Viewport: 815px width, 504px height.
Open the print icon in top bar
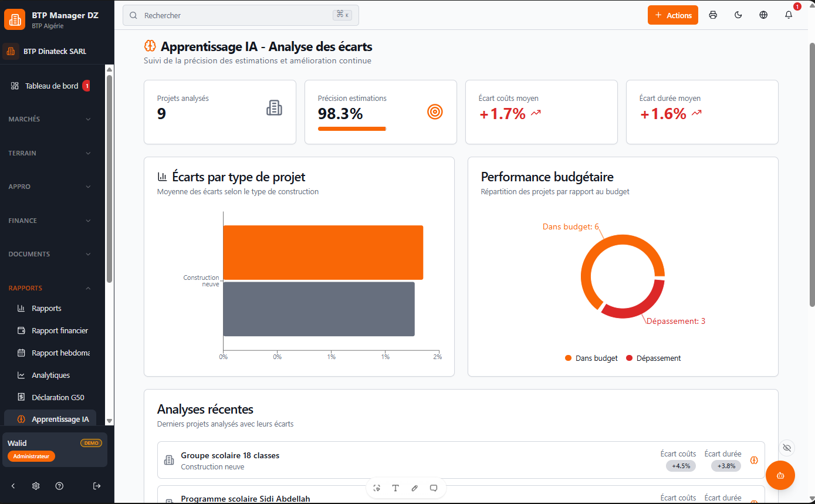(713, 15)
